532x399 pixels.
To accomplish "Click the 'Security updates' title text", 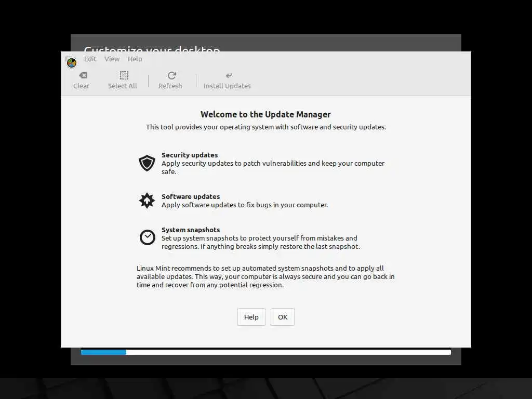I will 190,155.
